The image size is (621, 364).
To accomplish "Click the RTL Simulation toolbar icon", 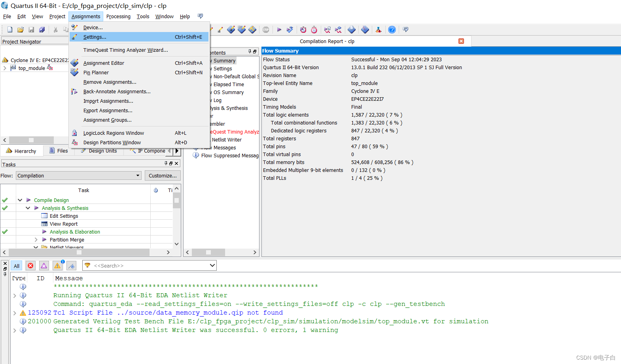I will click(x=327, y=30).
